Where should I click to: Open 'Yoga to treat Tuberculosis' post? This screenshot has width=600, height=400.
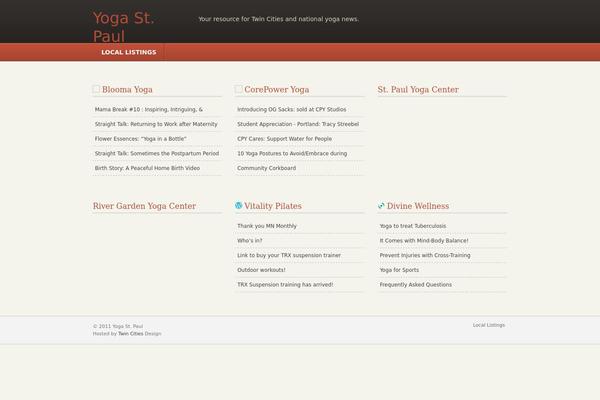[413, 226]
